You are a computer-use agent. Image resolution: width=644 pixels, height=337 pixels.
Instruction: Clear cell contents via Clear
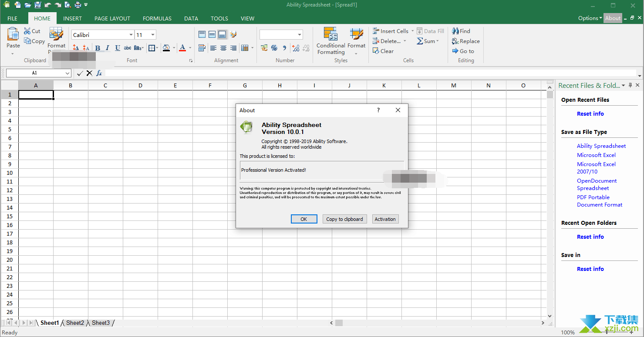point(383,51)
